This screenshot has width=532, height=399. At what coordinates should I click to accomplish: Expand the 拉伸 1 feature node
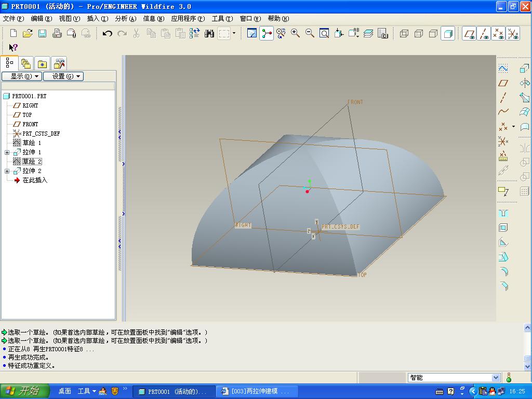[x=7, y=152]
